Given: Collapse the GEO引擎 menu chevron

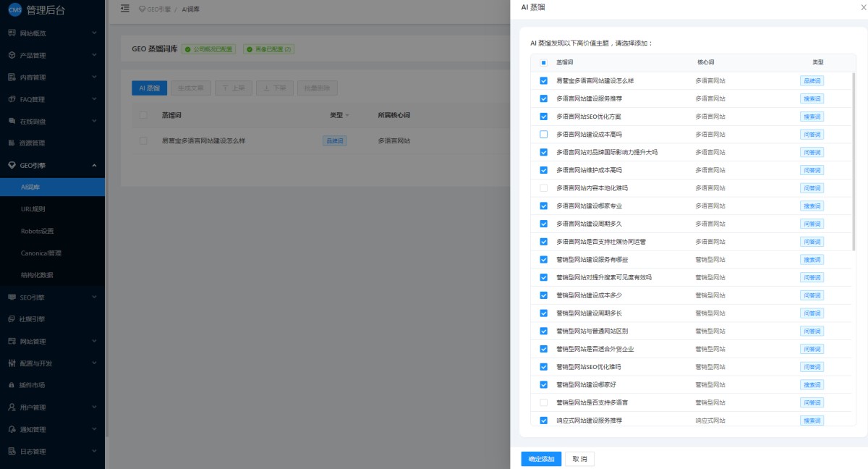Looking at the screenshot, I should [94, 165].
